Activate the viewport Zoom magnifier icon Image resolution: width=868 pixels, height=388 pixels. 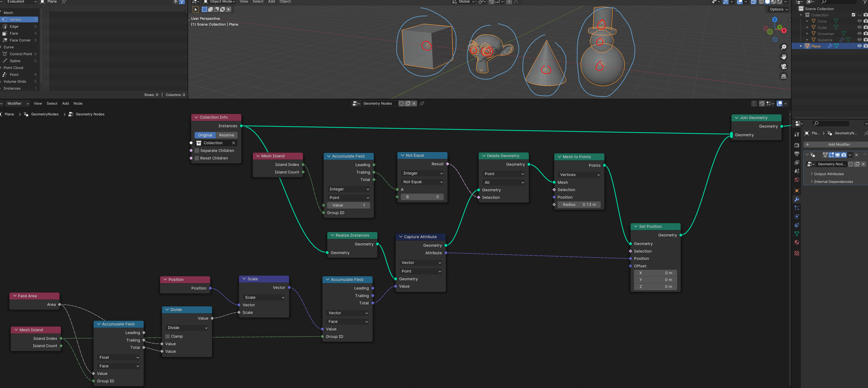tap(784, 47)
